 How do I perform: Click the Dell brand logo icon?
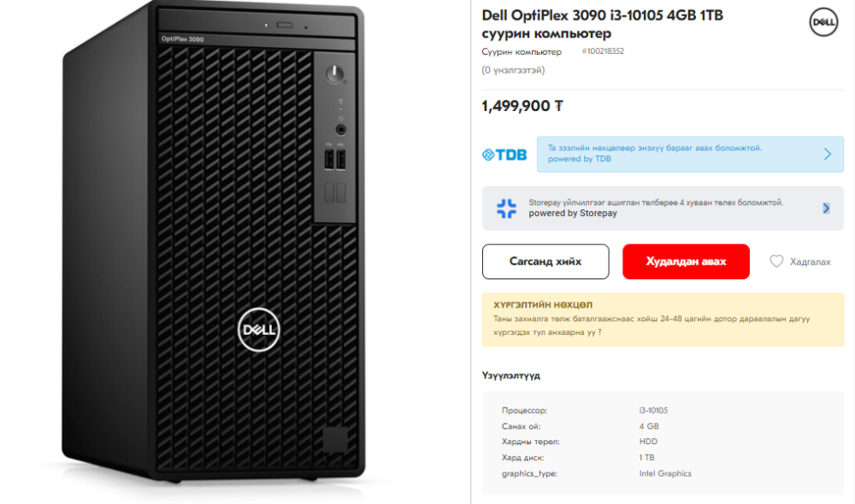(x=823, y=22)
